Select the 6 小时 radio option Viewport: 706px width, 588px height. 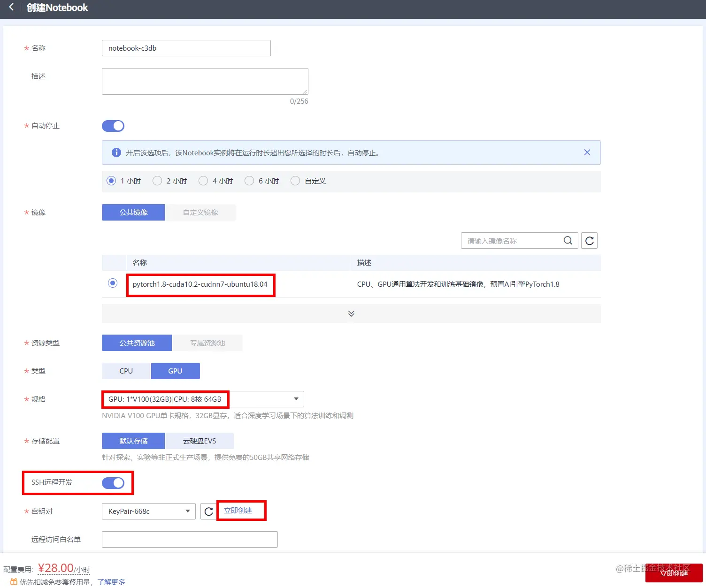click(249, 181)
